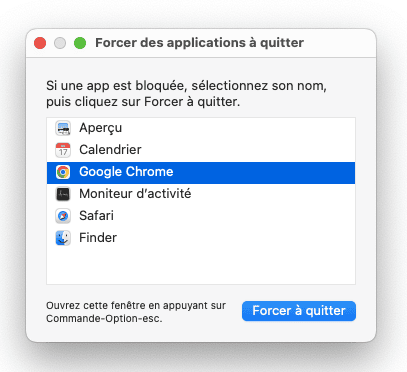Click the Forcer des applications à quitter title
407x372 pixels.
(199, 43)
